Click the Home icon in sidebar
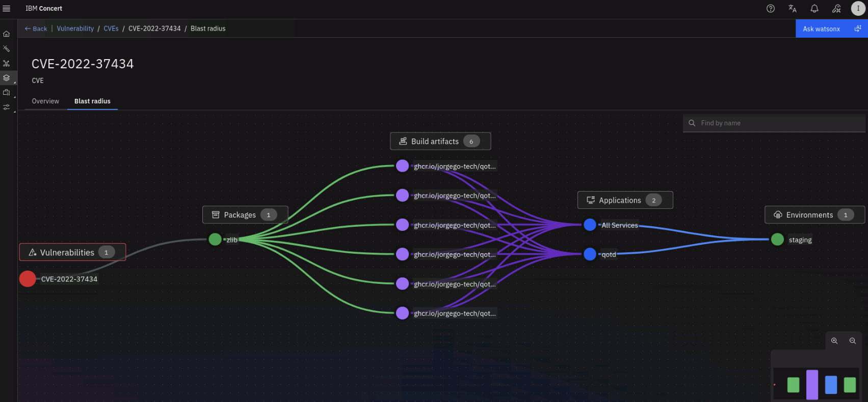 coord(7,34)
